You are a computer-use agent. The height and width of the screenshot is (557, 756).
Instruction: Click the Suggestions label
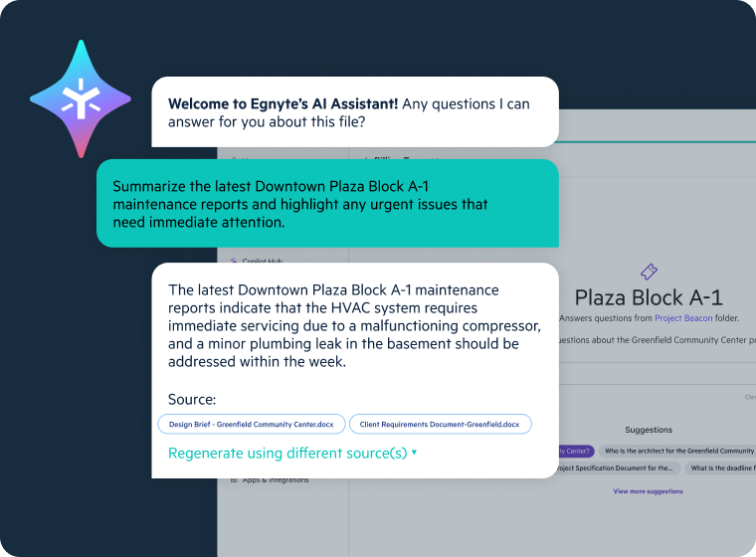649,430
